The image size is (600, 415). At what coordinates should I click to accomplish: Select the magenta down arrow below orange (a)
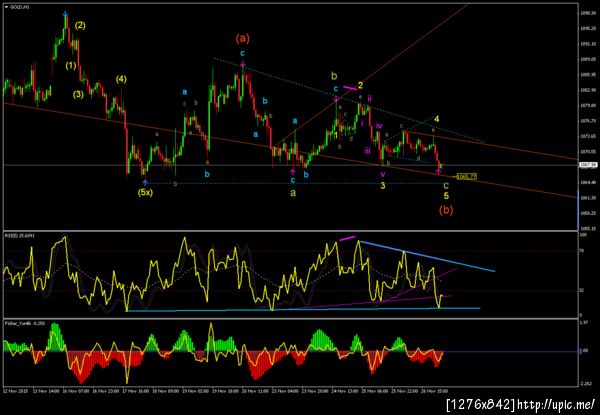(243, 64)
